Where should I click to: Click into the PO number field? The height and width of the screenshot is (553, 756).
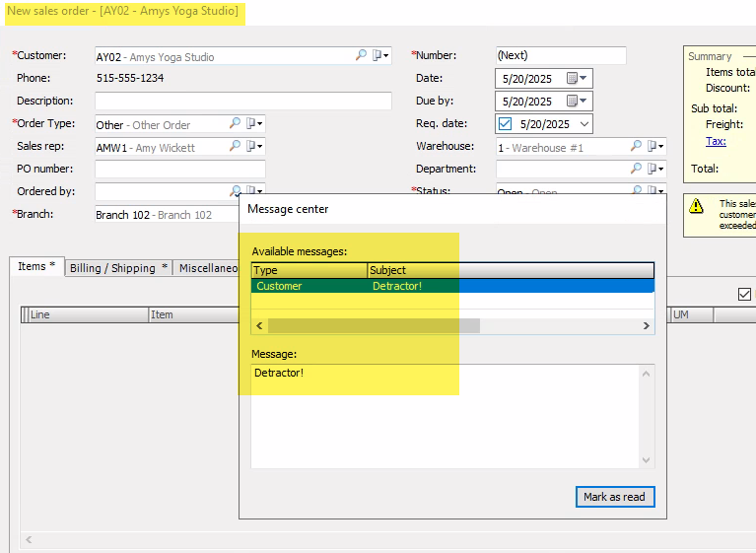click(x=180, y=169)
